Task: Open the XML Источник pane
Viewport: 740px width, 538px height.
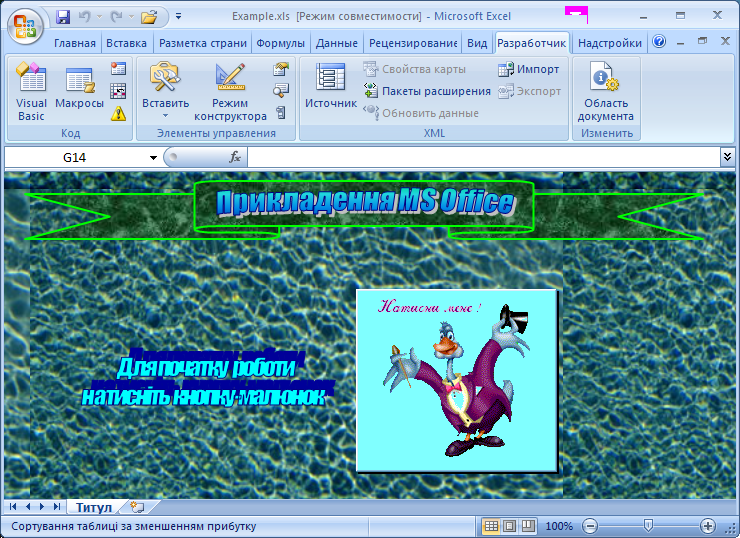Action: point(331,86)
